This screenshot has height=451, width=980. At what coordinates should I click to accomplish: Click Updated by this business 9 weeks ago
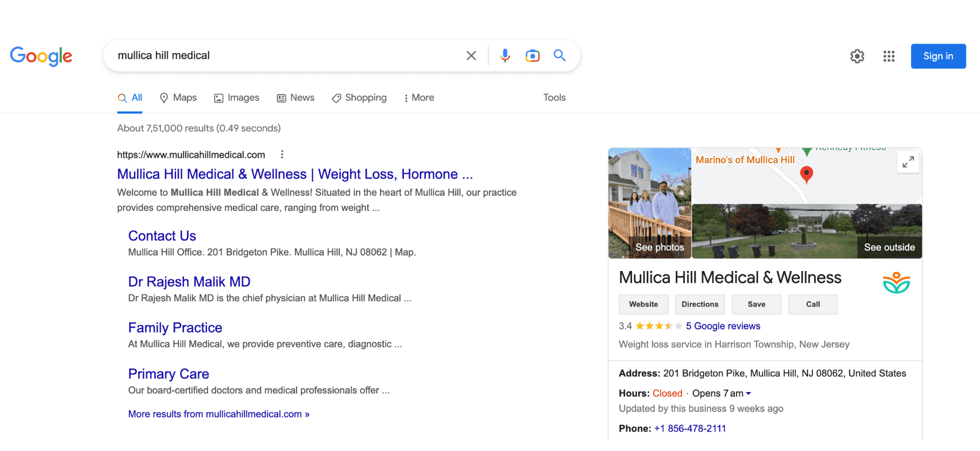(x=701, y=408)
